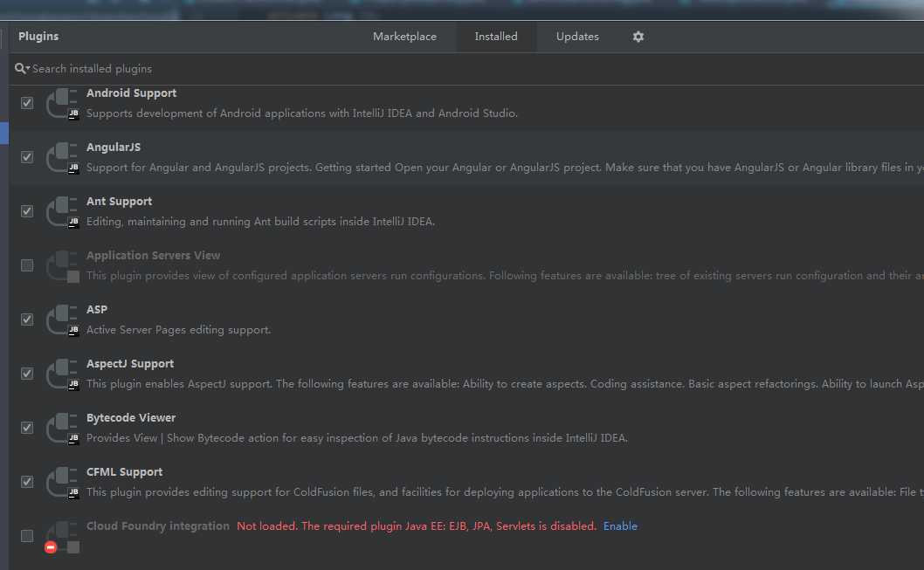The width and height of the screenshot is (924, 570).
Task: Click the AngularJS description text
Action: coord(505,168)
